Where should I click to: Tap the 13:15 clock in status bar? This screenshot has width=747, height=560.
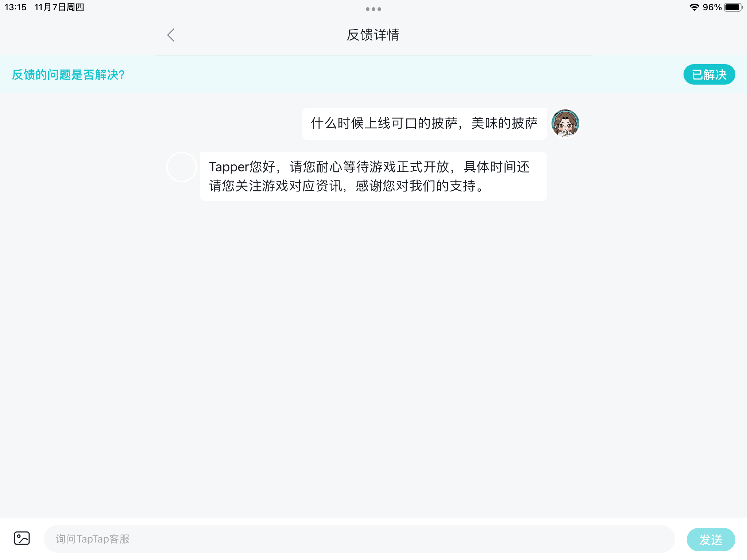pos(15,7)
